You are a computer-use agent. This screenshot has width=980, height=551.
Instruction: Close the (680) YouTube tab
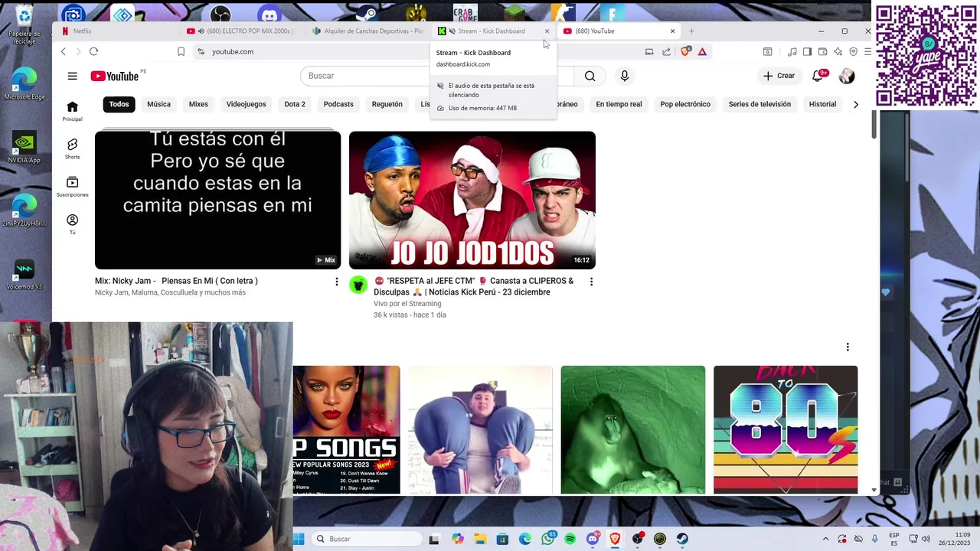(x=672, y=31)
